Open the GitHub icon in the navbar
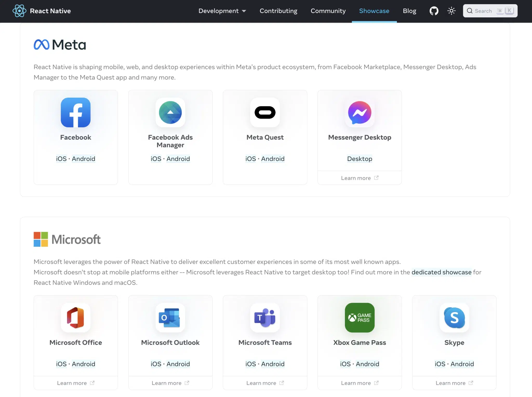Viewport: 532px width, 397px height. tap(434, 11)
